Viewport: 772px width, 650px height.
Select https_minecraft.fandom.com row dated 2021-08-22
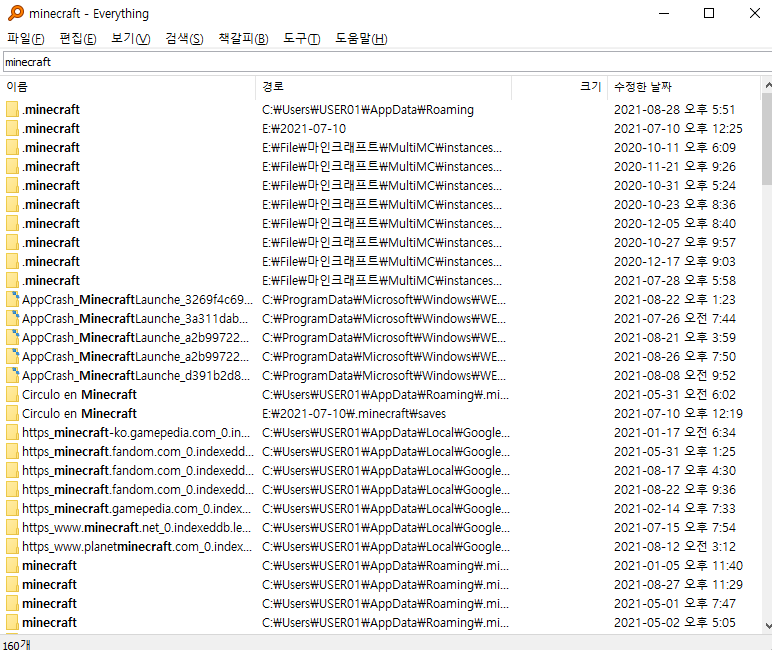point(381,489)
